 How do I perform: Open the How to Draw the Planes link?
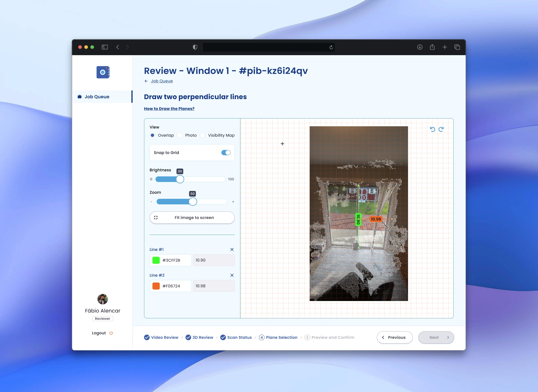(x=169, y=109)
